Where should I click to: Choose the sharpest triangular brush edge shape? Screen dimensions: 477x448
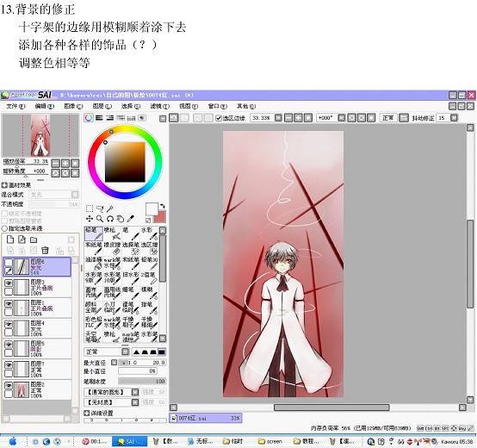[137, 352]
